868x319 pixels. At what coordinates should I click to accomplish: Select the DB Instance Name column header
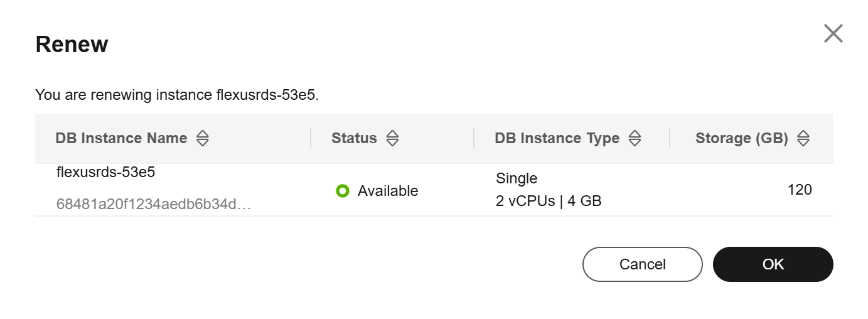(x=121, y=139)
